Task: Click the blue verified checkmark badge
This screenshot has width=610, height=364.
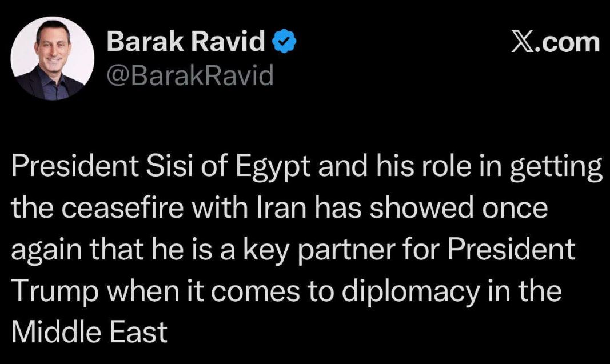Action: coord(285,43)
